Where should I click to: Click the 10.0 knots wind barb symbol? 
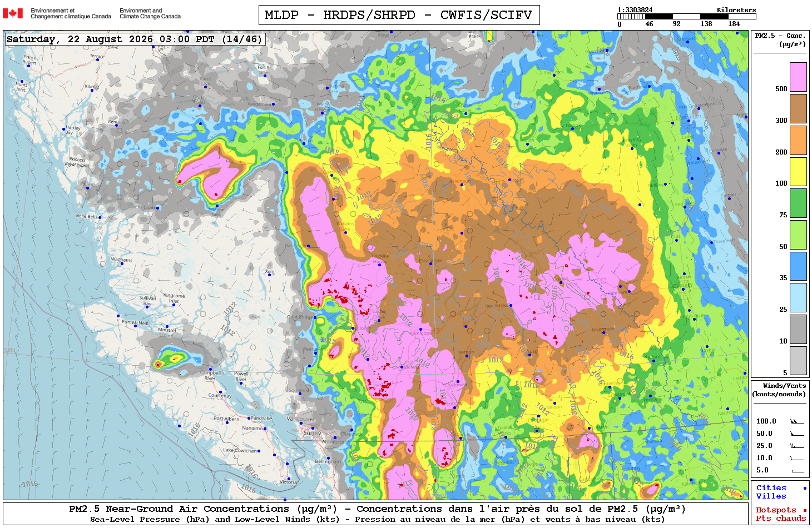797,458
